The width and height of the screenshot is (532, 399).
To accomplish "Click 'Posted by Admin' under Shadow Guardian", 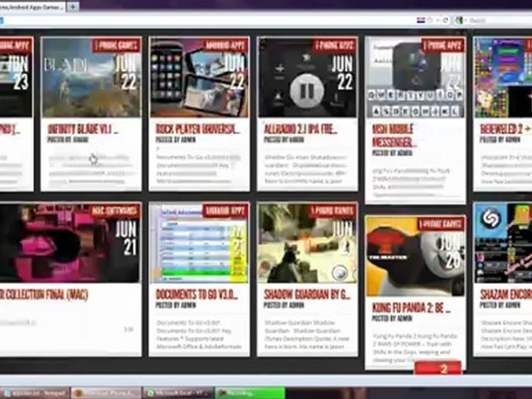I will 284,305.
